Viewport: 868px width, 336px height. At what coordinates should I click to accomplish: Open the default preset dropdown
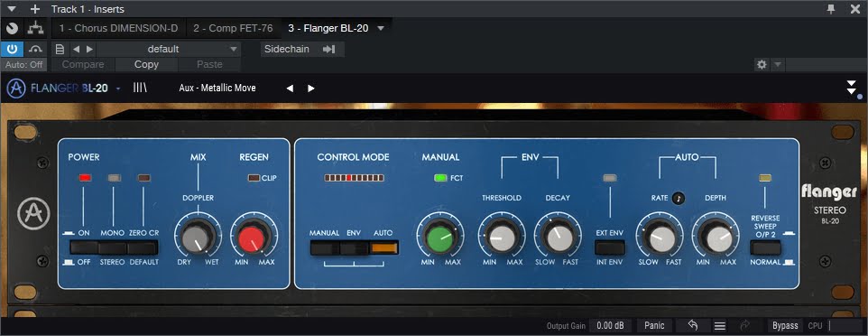[169, 50]
